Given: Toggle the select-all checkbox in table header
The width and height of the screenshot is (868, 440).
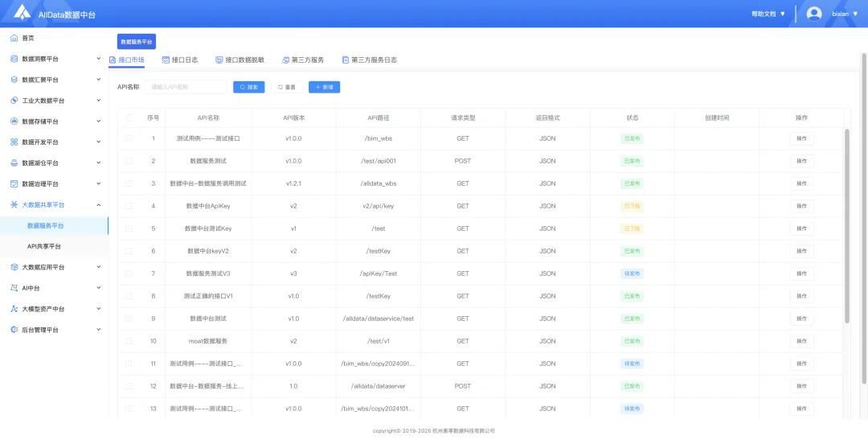Looking at the screenshot, I should coord(129,117).
